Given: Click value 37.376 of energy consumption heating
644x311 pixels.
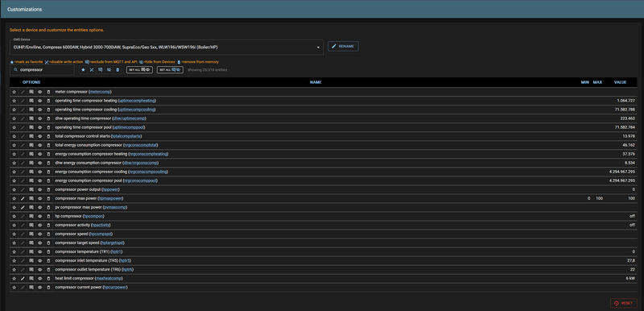Looking at the screenshot, I should pos(629,154).
